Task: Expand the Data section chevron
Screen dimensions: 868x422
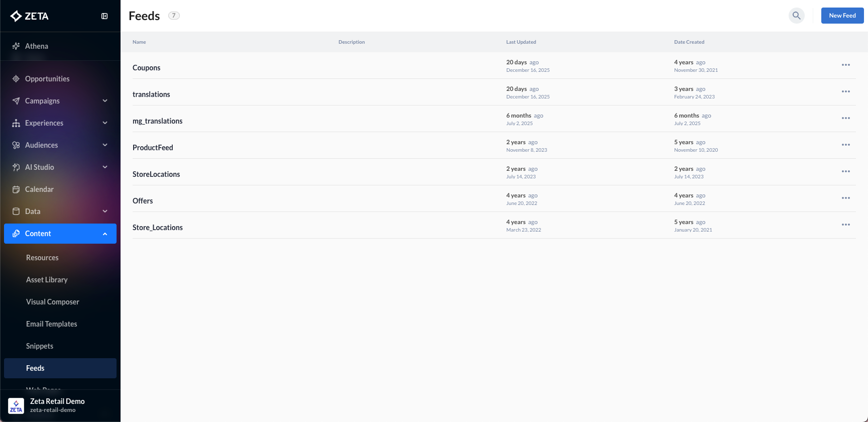Action: click(105, 212)
